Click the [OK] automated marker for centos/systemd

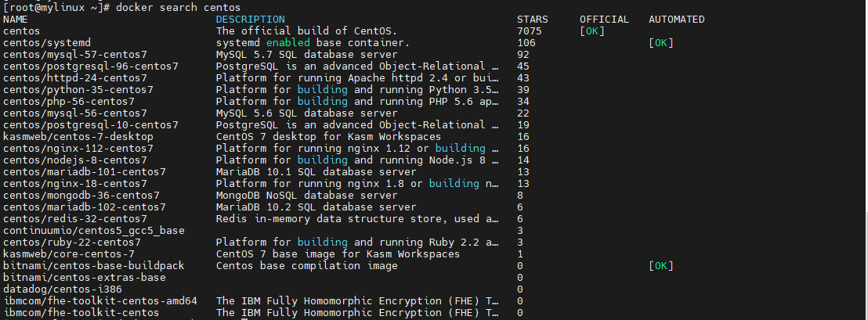pos(661,42)
